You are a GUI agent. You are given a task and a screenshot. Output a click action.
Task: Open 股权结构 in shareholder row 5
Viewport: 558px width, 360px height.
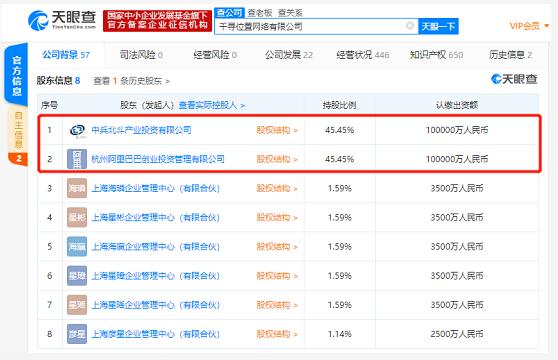[x=277, y=247]
